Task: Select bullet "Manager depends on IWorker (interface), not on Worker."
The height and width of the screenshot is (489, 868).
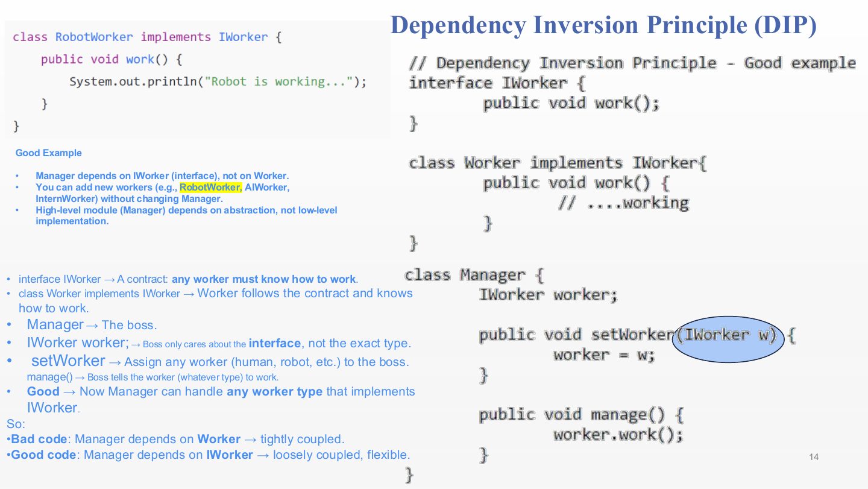Action: click(162, 176)
